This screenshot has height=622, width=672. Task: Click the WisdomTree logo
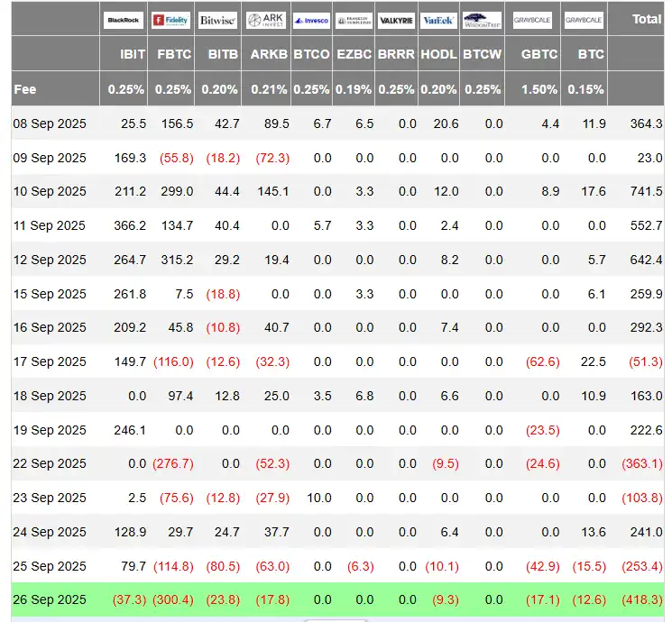[482, 19]
